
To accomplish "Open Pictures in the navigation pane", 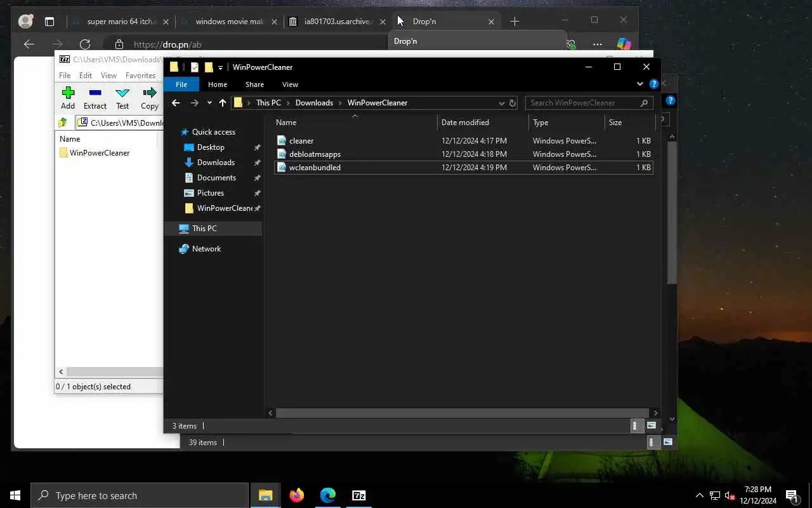I will pos(210,193).
